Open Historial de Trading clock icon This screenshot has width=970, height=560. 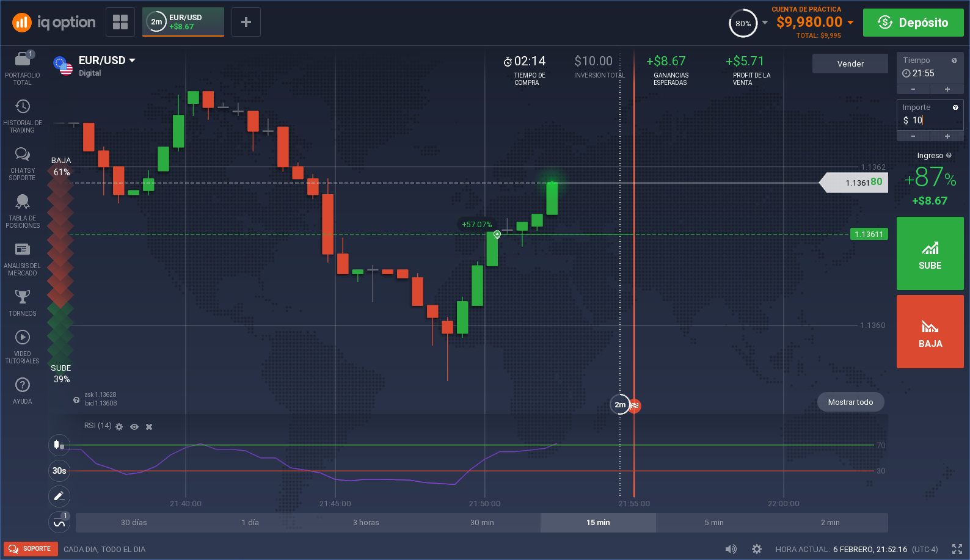point(23,106)
